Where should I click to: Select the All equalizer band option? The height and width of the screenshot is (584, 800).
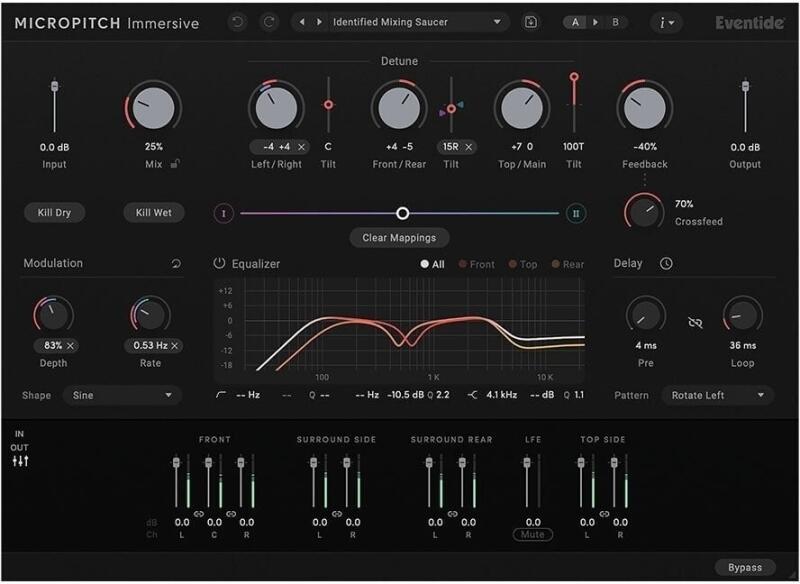[432, 264]
